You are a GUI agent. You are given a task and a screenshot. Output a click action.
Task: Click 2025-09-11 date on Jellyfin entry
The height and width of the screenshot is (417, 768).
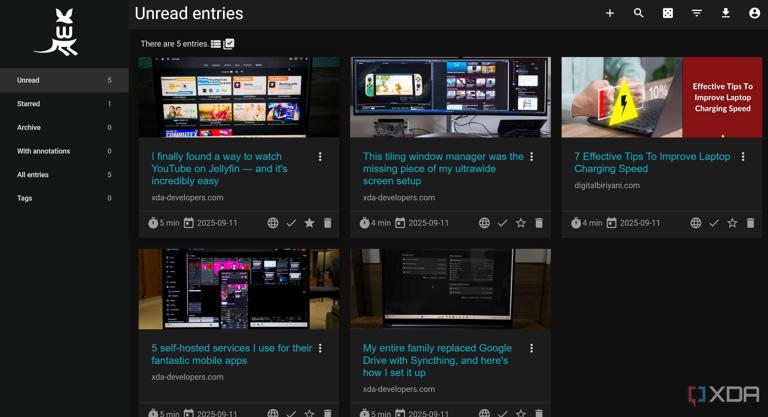coord(217,223)
